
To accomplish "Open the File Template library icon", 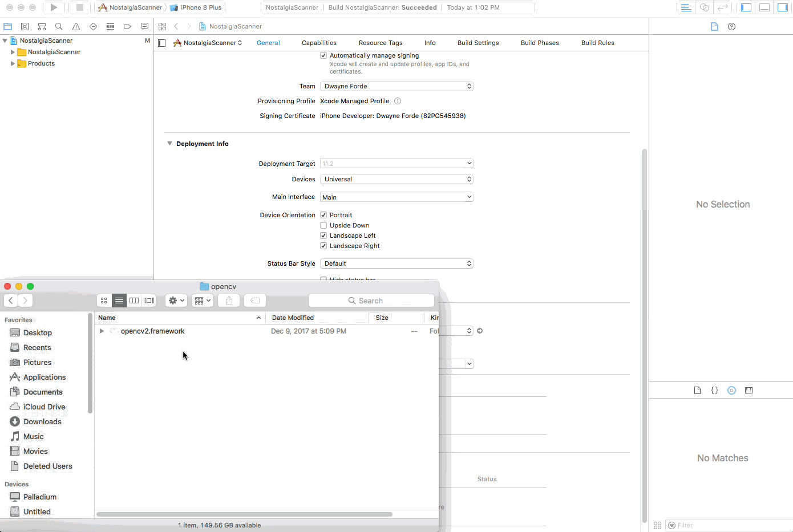I will point(697,391).
